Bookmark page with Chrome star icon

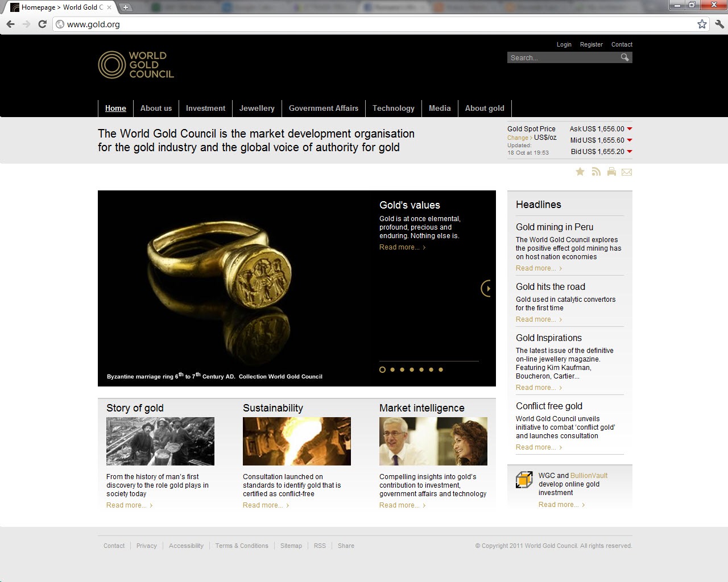click(x=702, y=24)
